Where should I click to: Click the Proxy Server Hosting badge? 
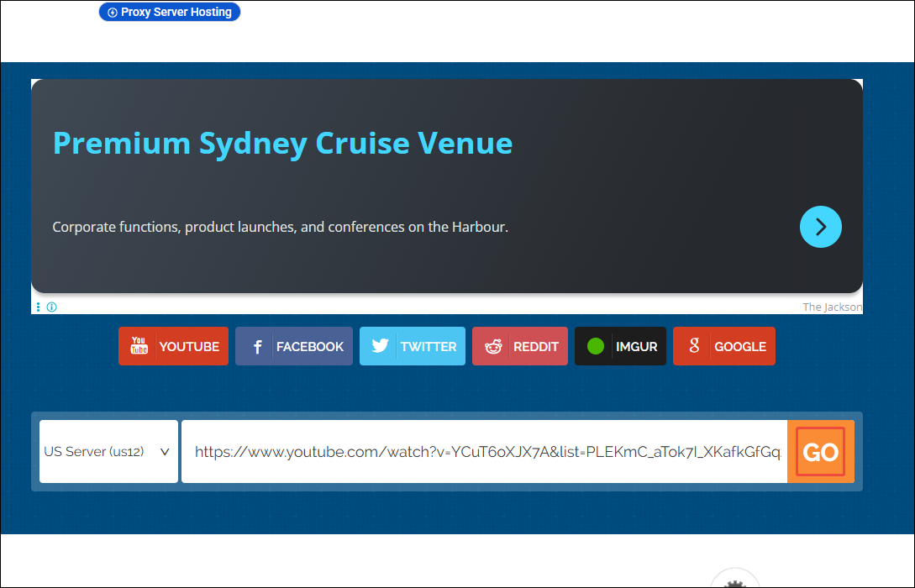[x=169, y=12]
